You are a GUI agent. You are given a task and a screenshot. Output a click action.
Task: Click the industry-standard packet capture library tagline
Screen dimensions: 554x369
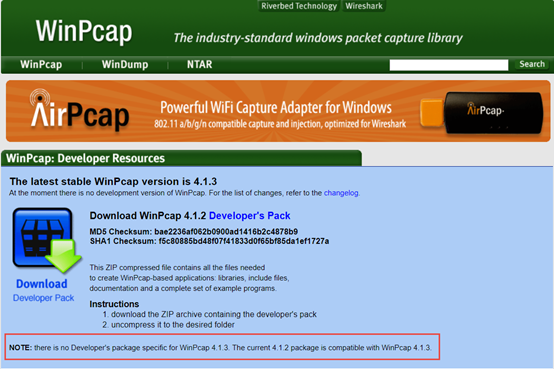(x=318, y=38)
